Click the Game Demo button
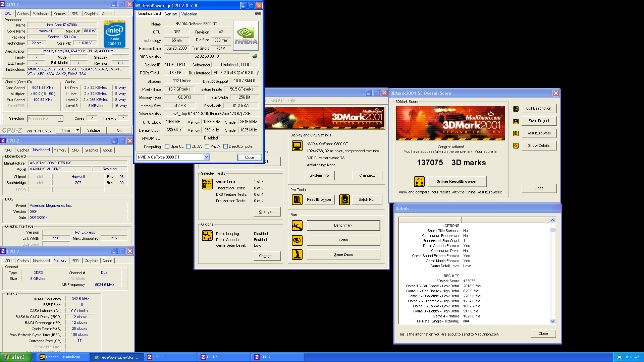This screenshot has width=644, height=362. (343, 255)
